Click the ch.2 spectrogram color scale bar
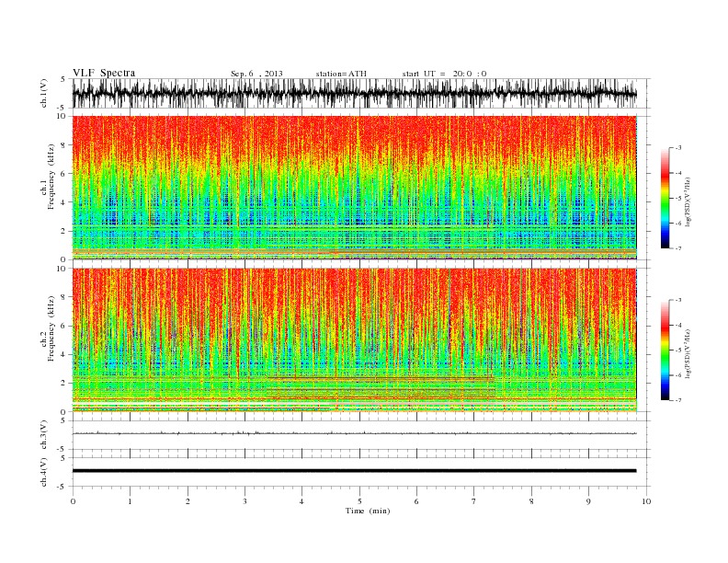The image size is (728, 563). click(665, 350)
